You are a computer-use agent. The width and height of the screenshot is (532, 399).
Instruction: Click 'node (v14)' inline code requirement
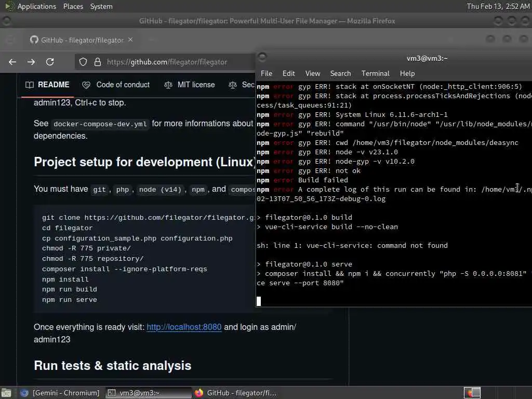(160, 189)
